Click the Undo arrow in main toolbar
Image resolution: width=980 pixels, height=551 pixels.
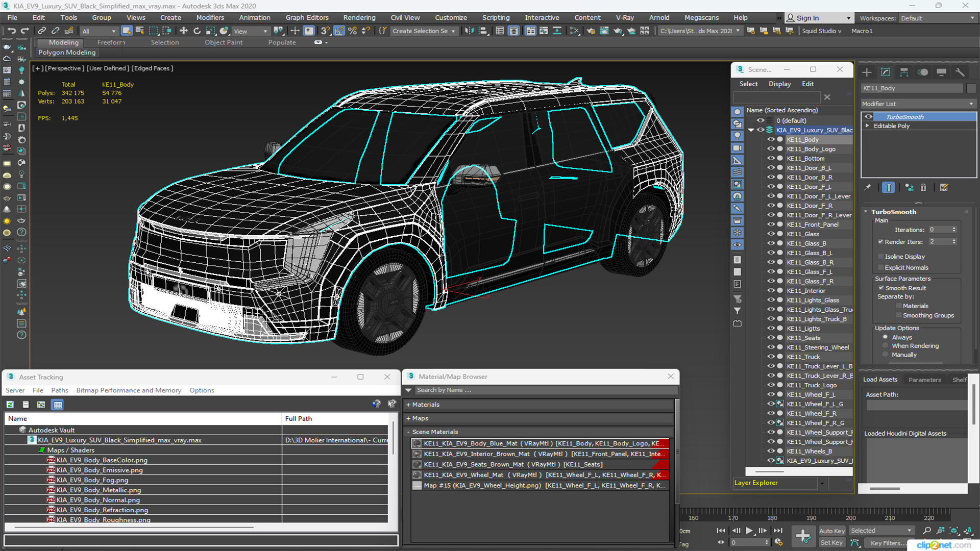12,31
